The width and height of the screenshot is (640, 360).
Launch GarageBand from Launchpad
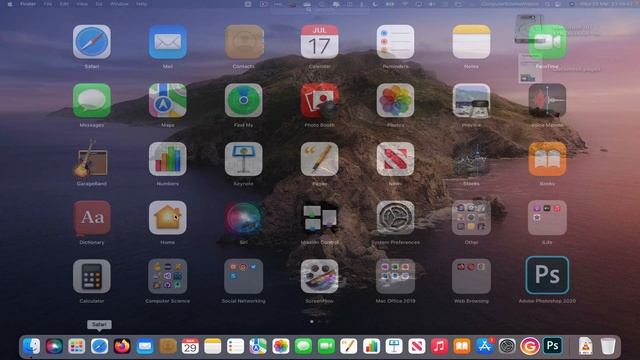click(91, 159)
